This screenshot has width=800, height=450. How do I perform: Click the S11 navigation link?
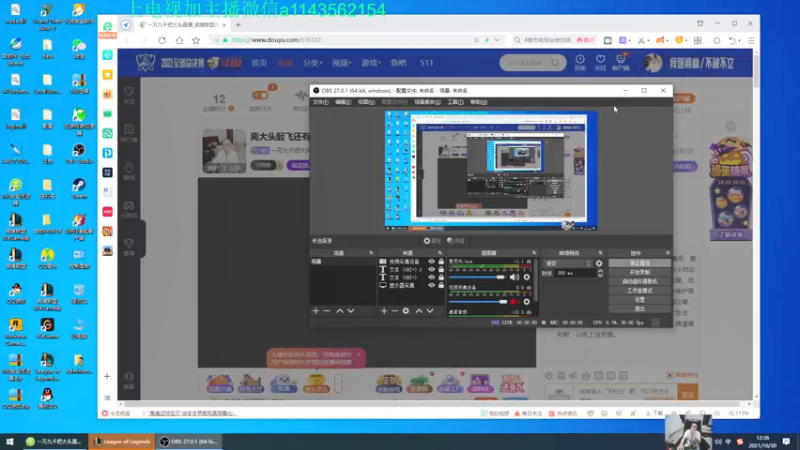427,63
